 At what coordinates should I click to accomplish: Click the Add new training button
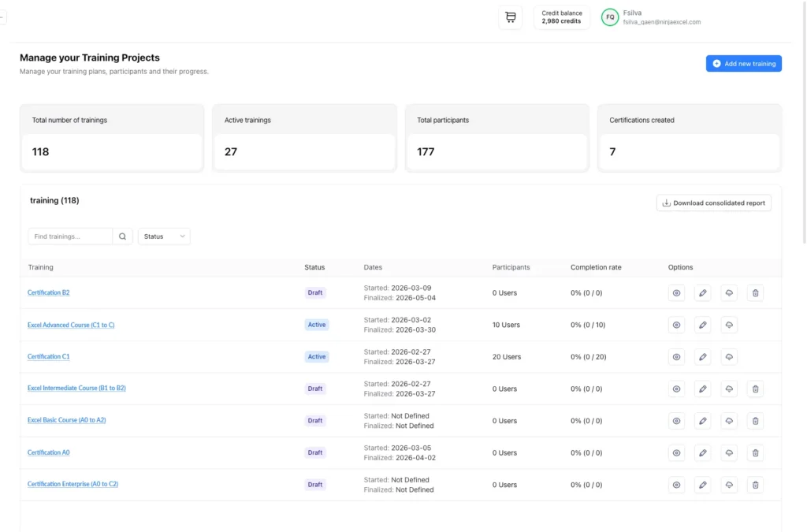[743, 64]
